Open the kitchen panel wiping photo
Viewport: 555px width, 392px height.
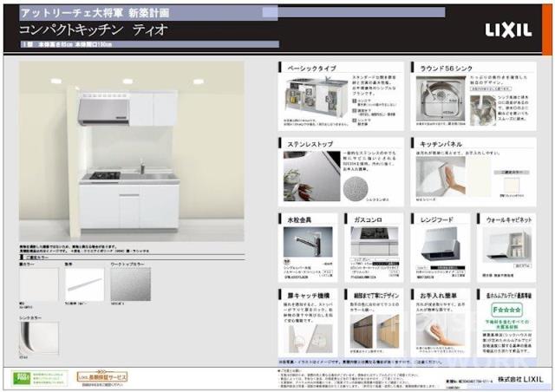441,177
